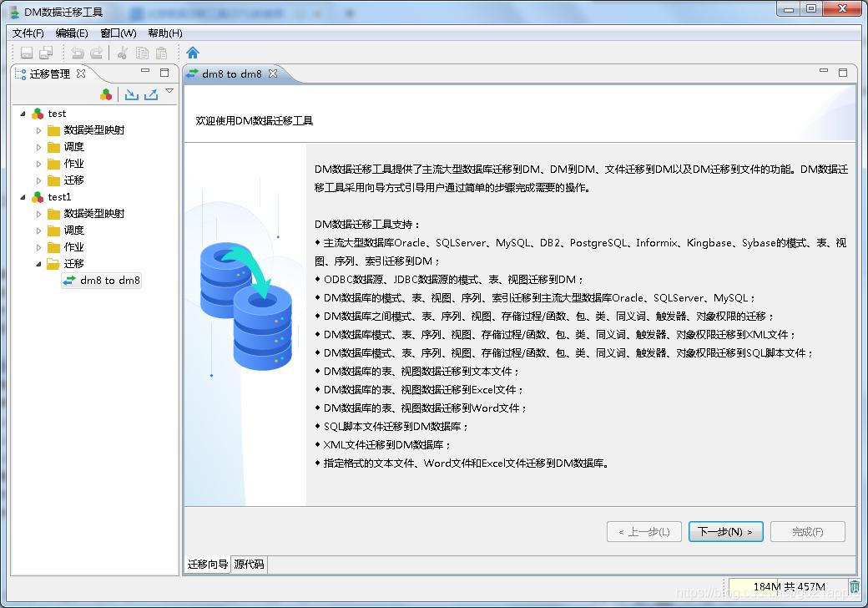Click the Undo icon in the toolbar
The image size is (868, 608).
click(79, 52)
